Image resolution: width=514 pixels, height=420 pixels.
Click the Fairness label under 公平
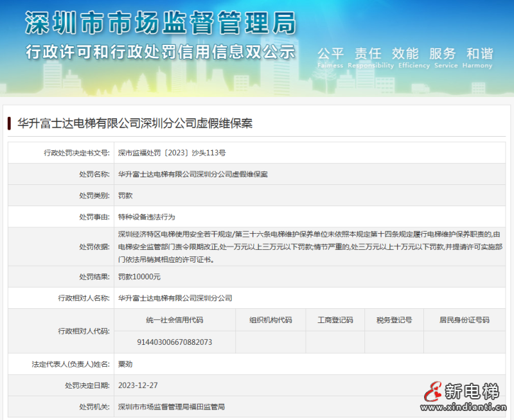pyautogui.click(x=330, y=65)
